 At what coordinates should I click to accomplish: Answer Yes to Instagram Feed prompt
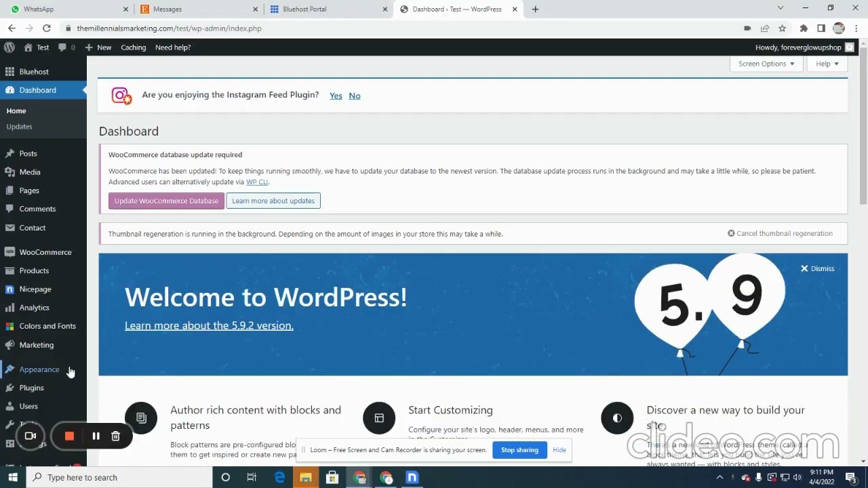[x=336, y=96]
